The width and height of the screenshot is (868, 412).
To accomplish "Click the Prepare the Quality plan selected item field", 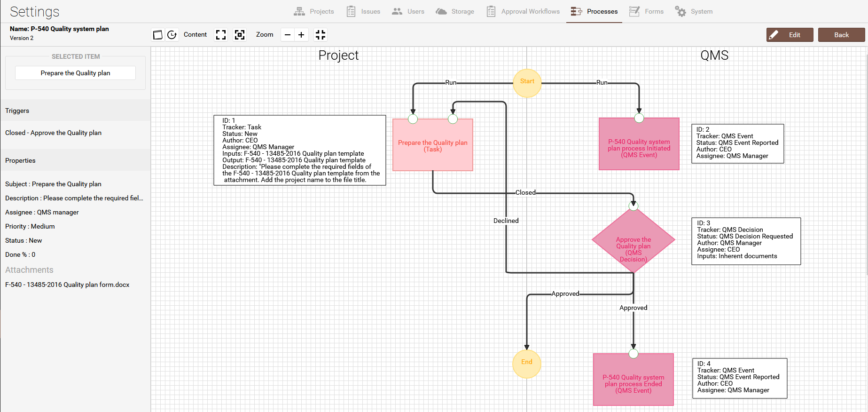I will pyautogui.click(x=75, y=73).
